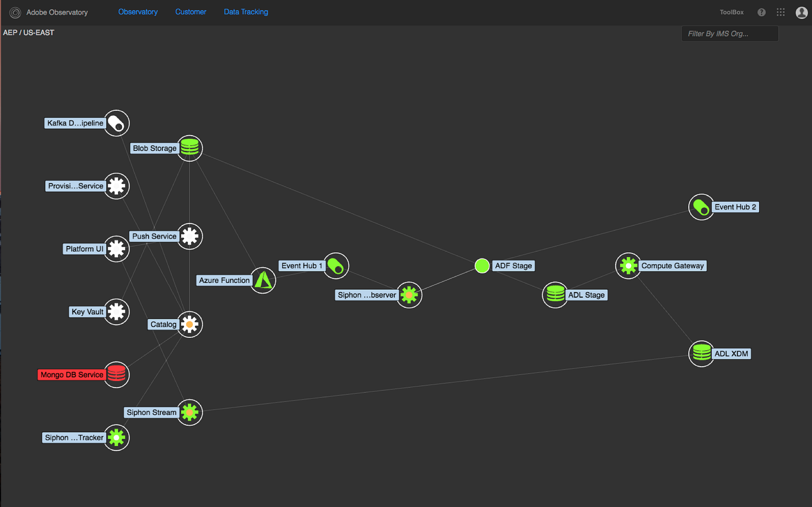Click the Siphon ...bserver label
The image size is (812, 507).
pyautogui.click(x=367, y=295)
